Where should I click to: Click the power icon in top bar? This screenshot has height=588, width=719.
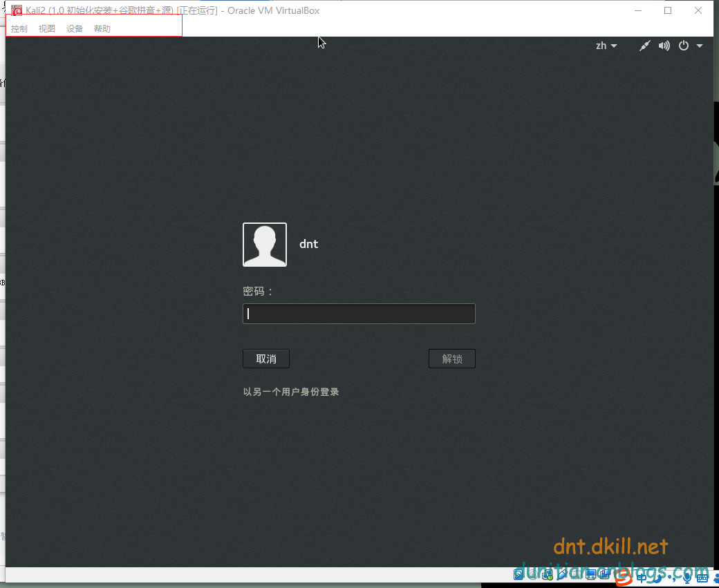pos(684,46)
